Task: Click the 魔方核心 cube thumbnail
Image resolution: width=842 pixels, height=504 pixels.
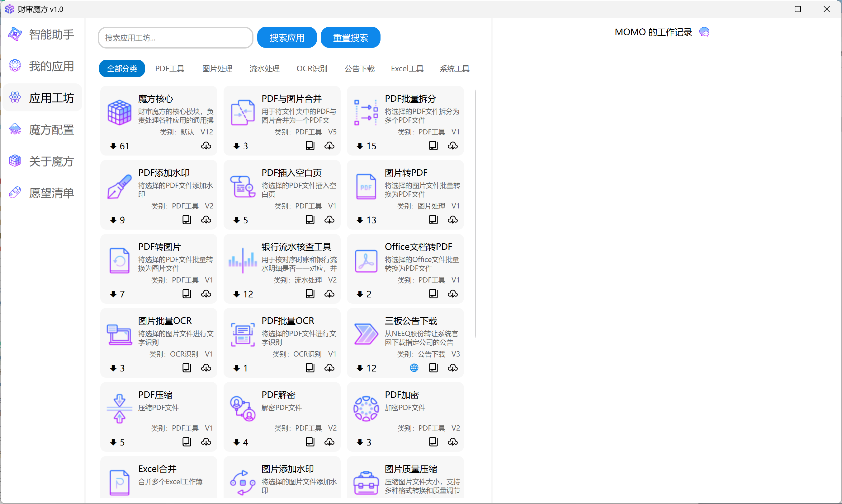Action: point(119,113)
